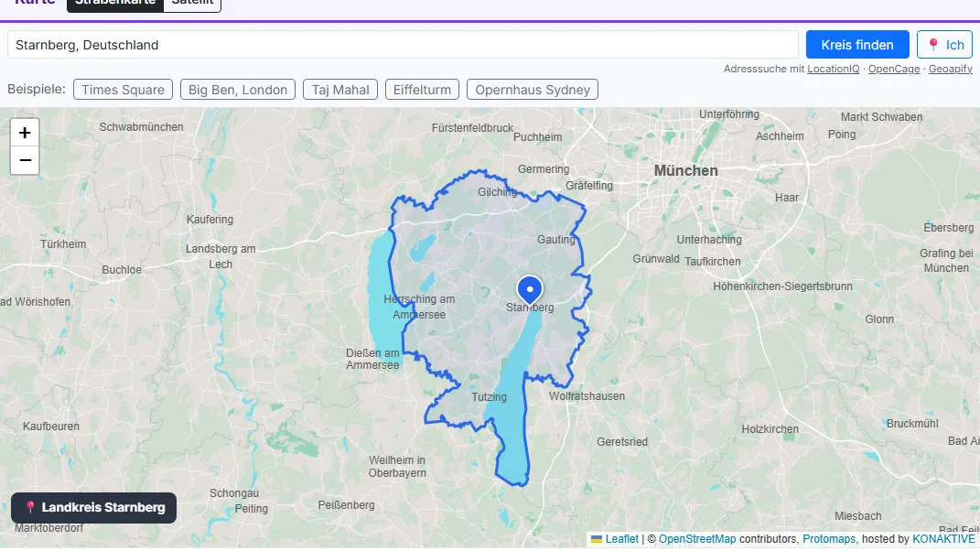Pick the Eiffelturm example chip
Image resolution: width=980 pixels, height=551 pixels.
coord(422,90)
